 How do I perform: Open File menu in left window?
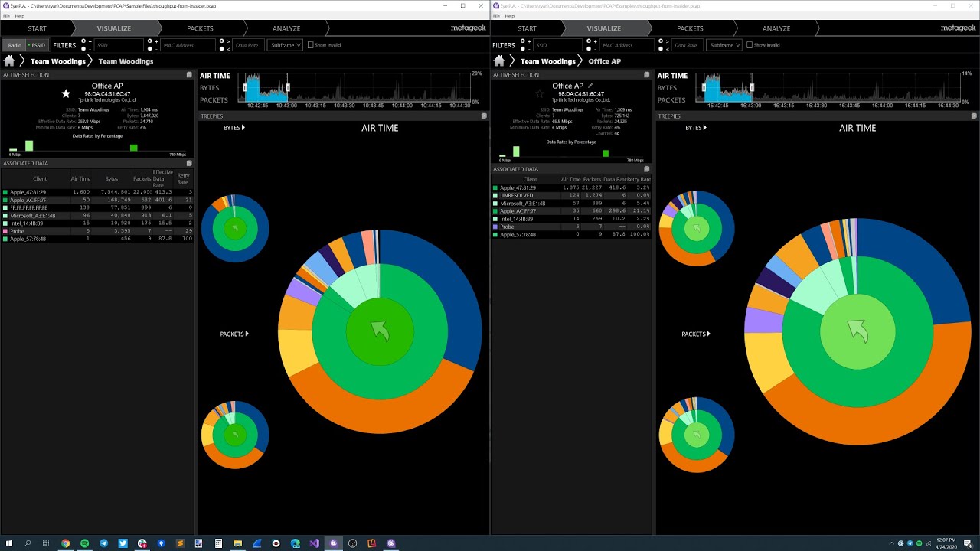click(x=5, y=16)
